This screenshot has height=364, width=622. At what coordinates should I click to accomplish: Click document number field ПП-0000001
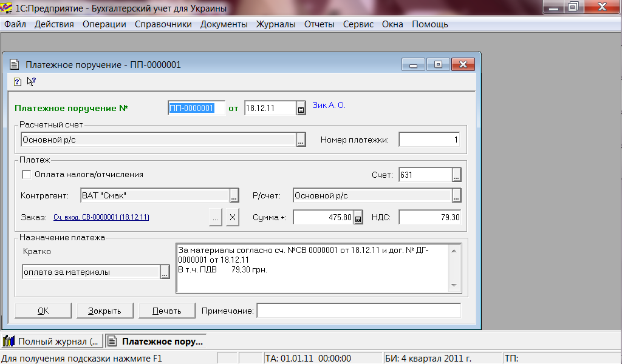[x=196, y=108]
